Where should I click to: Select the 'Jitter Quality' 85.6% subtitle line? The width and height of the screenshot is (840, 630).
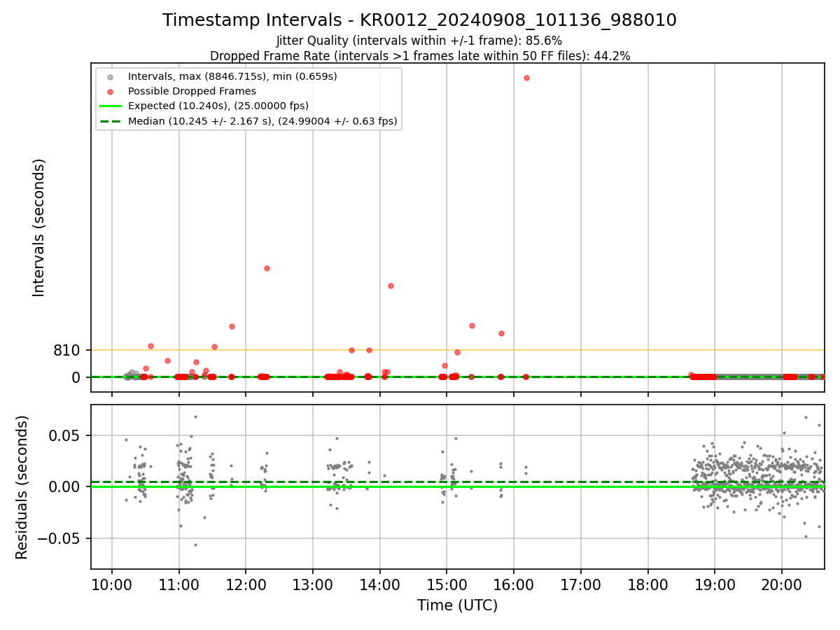(419, 41)
